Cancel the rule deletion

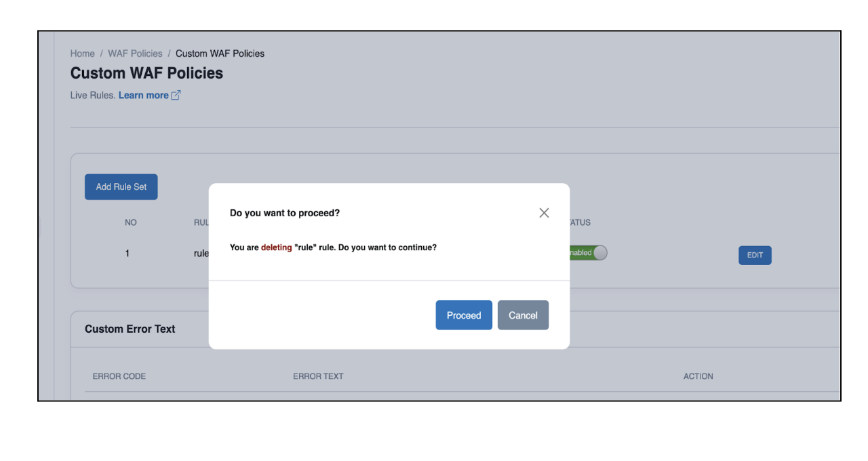point(523,315)
